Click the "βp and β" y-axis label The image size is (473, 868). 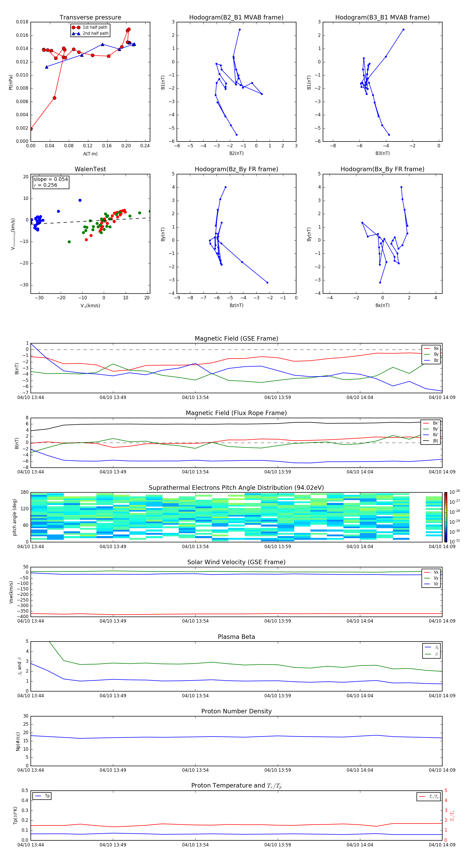click(19, 666)
